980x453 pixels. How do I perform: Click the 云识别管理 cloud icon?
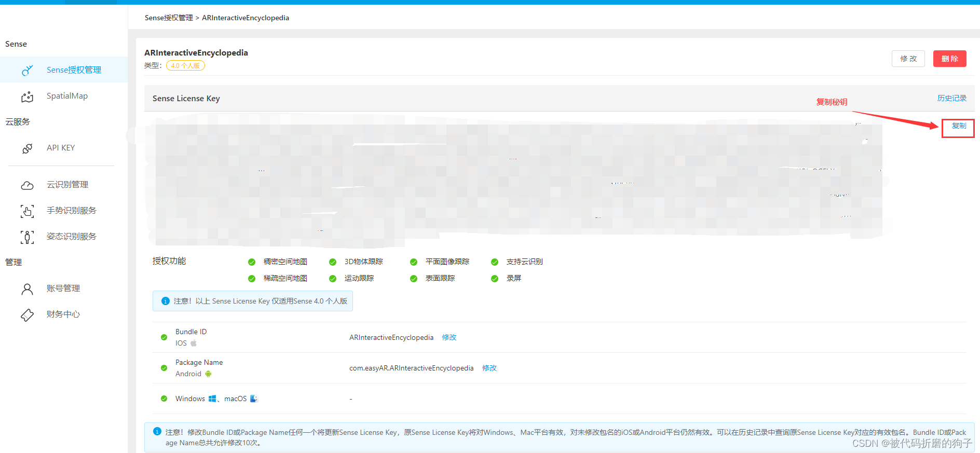(x=28, y=185)
